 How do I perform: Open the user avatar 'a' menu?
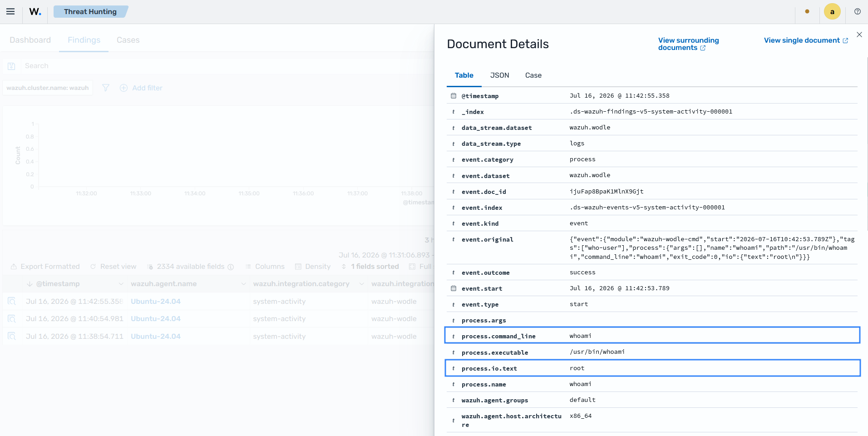832,12
